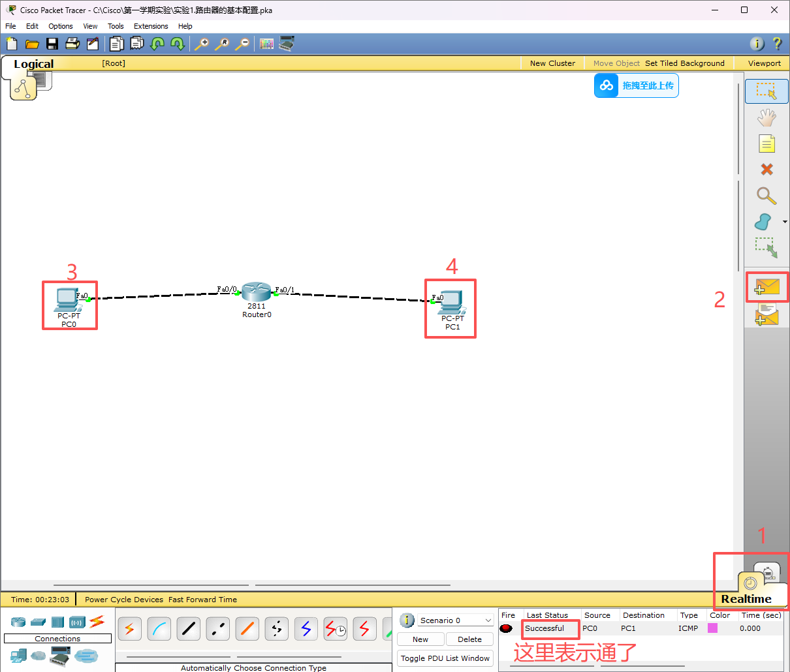Add a Complex PDU envelope
Viewport: 790px width, 672px height.
point(767,314)
